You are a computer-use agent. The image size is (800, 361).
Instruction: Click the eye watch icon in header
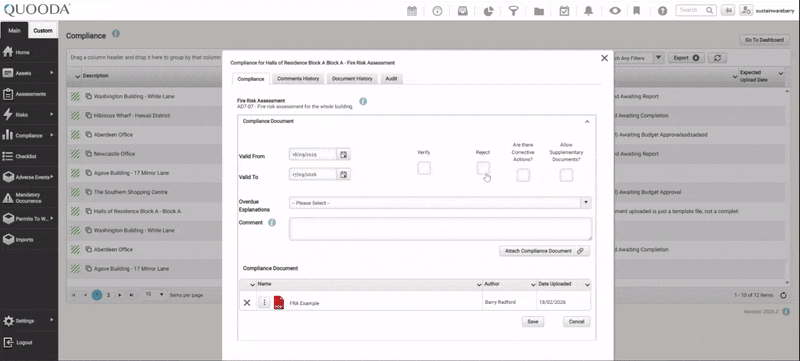(x=615, y=11)
